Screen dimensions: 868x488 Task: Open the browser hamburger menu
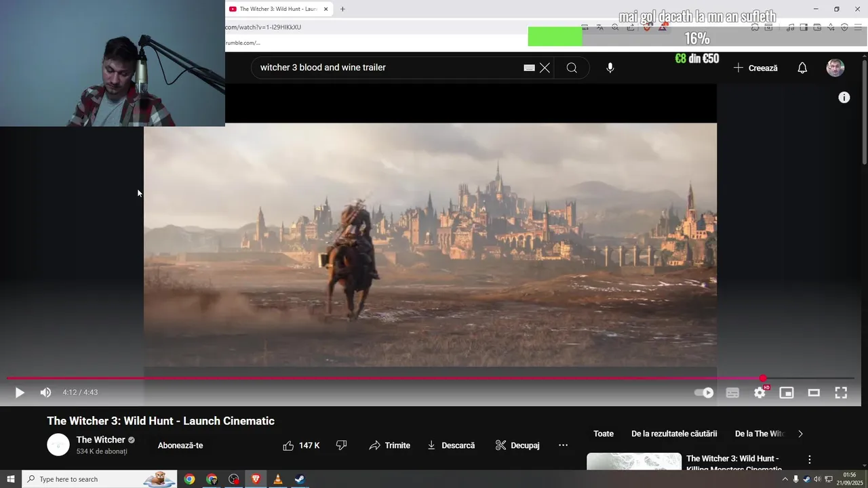click(858, 27)
